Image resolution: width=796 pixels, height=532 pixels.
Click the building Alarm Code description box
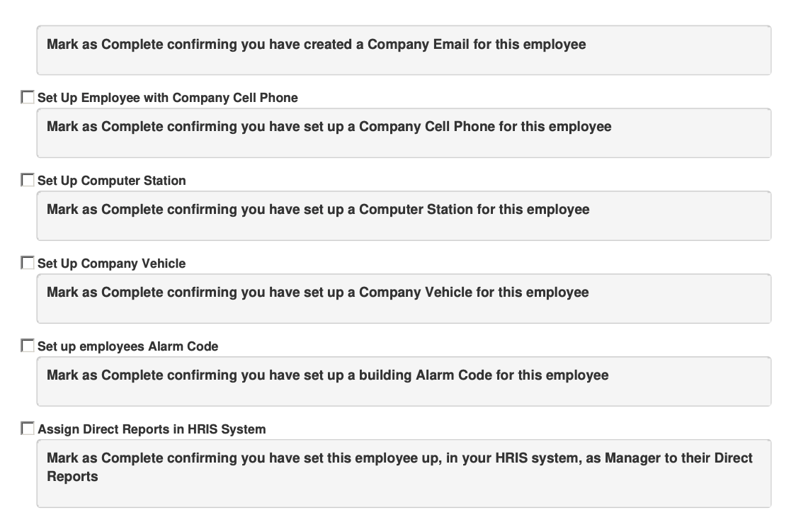click(404, 381)
